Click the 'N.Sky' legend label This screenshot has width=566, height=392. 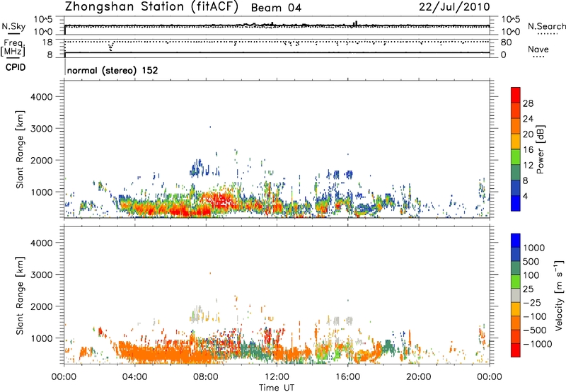[13, 26]
